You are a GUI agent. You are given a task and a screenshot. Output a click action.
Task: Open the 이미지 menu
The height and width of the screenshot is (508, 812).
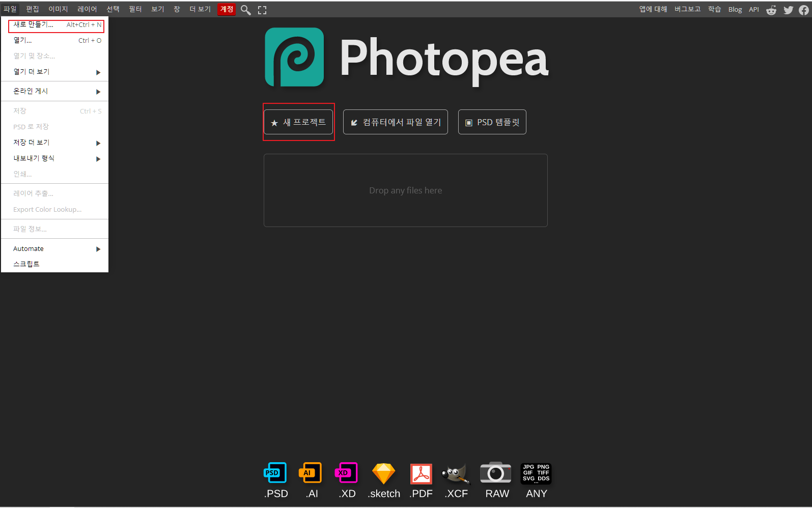[x=58, y=9]
